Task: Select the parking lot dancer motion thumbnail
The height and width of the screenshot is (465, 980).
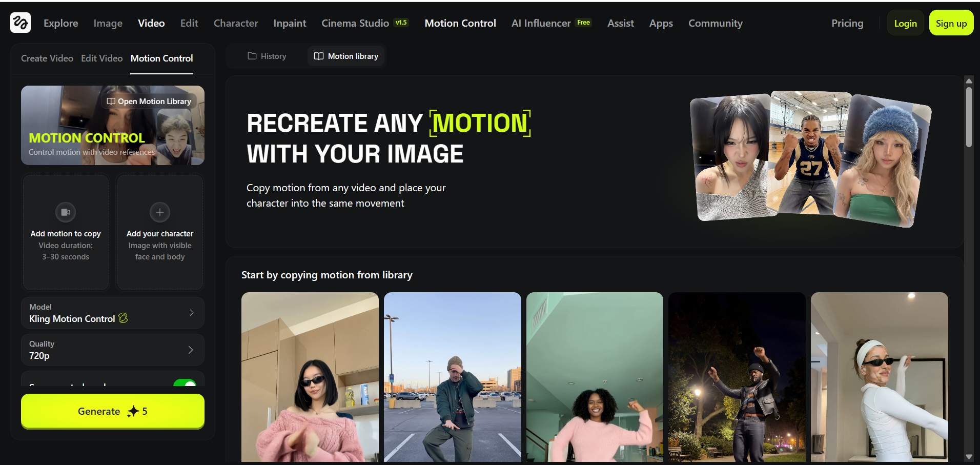Action: (452, 377)
